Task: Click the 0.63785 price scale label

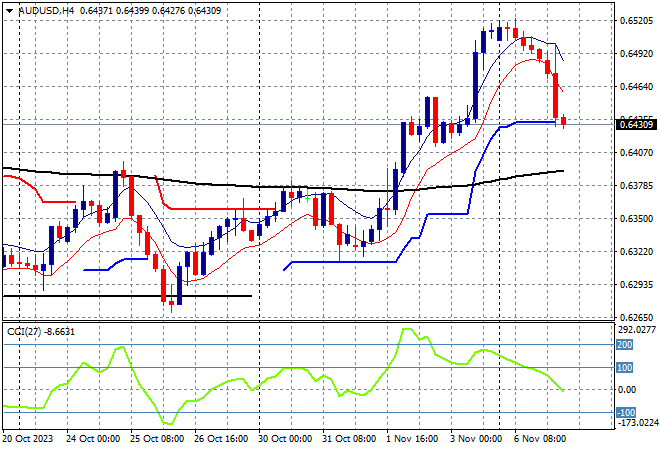Action: click(x=636, y=185)
